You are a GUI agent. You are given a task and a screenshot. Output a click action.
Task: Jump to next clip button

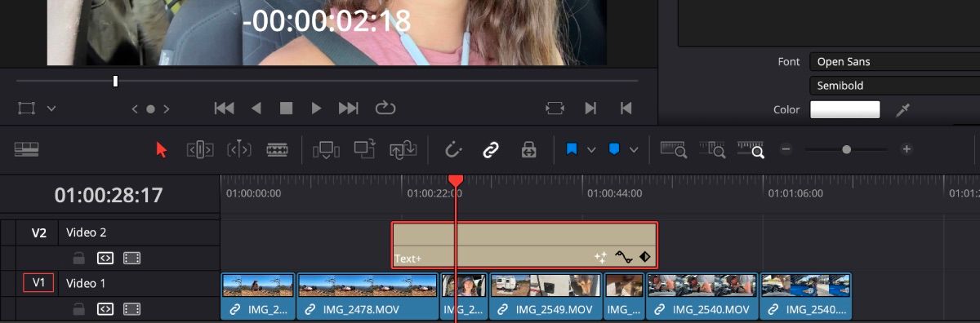590,108
